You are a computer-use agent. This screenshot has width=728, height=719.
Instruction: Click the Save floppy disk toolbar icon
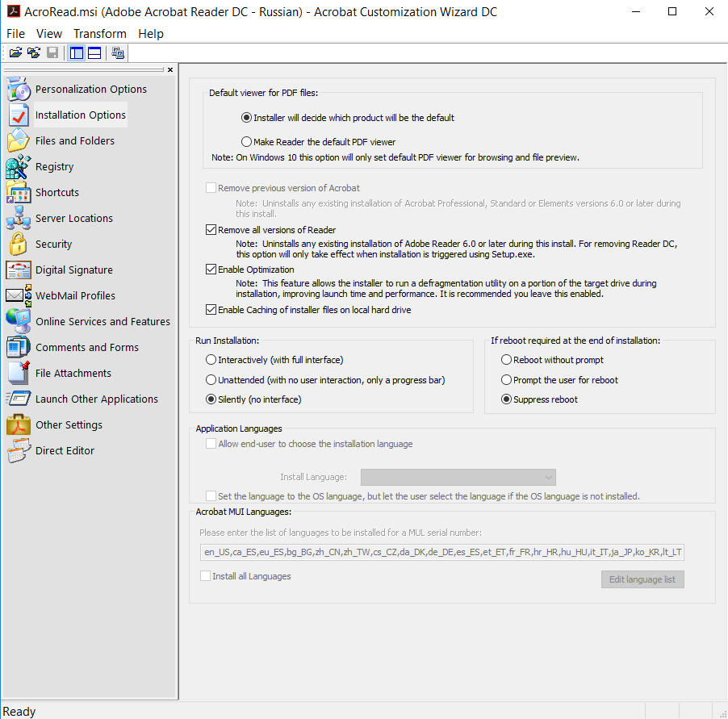click(52, 53)
